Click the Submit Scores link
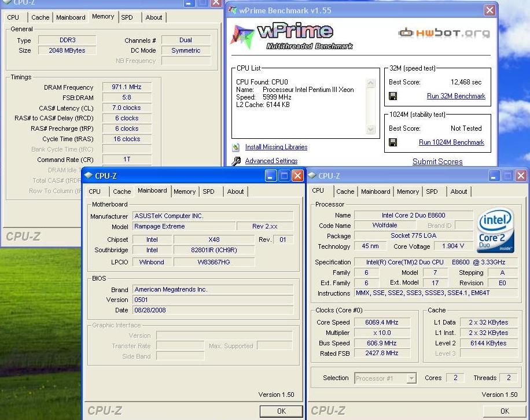The width and height of the screenshot is (530, 420). [437, 161]
